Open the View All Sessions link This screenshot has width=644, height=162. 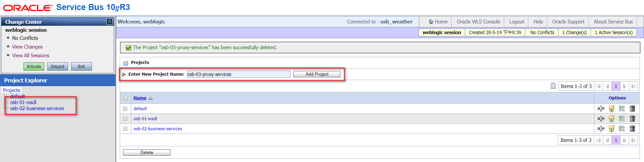(31, 56)
